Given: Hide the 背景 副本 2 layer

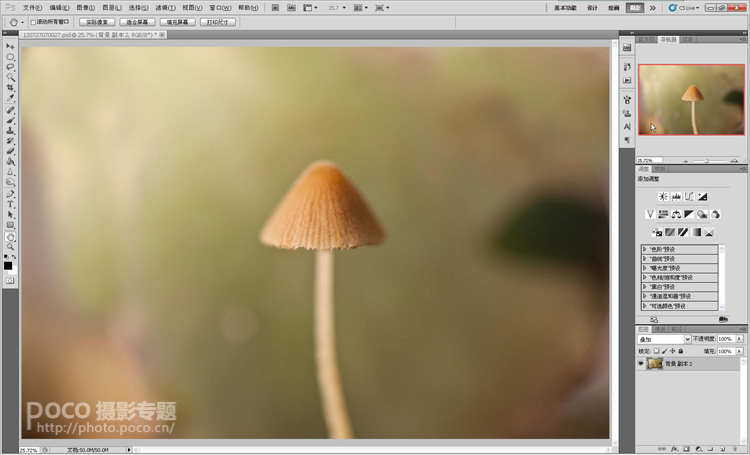Looking at the screenshot, I should pyautogui.click(x=641, y=364).
